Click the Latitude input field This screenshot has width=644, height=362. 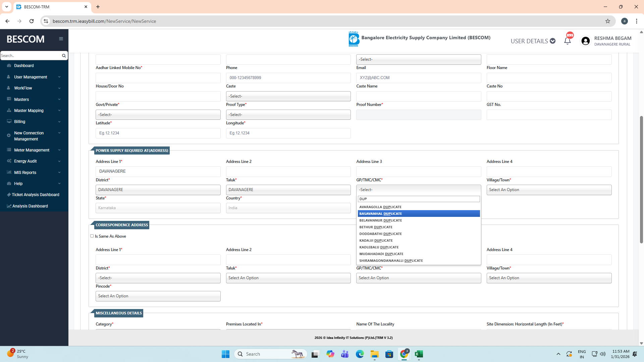tap(158, 133)
